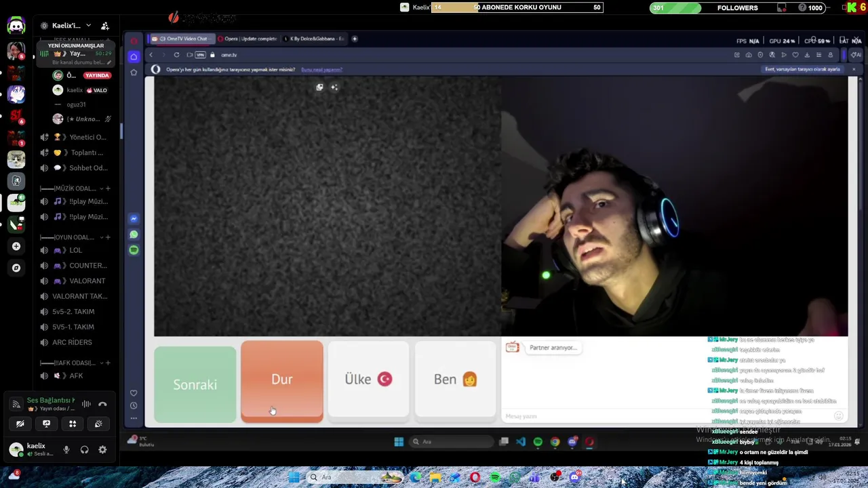Join the Toplantı voice channel
Screen dimensions: 868x488
click(x=75, y=152)
